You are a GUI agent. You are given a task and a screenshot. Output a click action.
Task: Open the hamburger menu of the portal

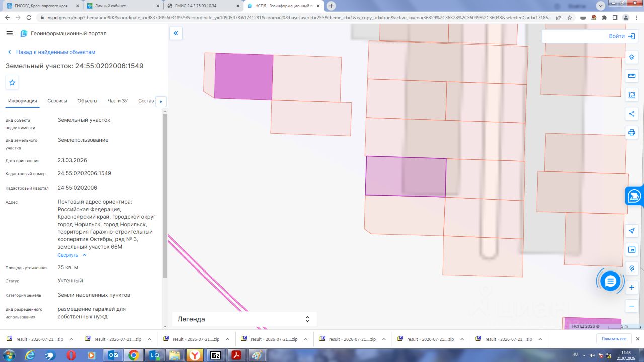coord(9,33)
